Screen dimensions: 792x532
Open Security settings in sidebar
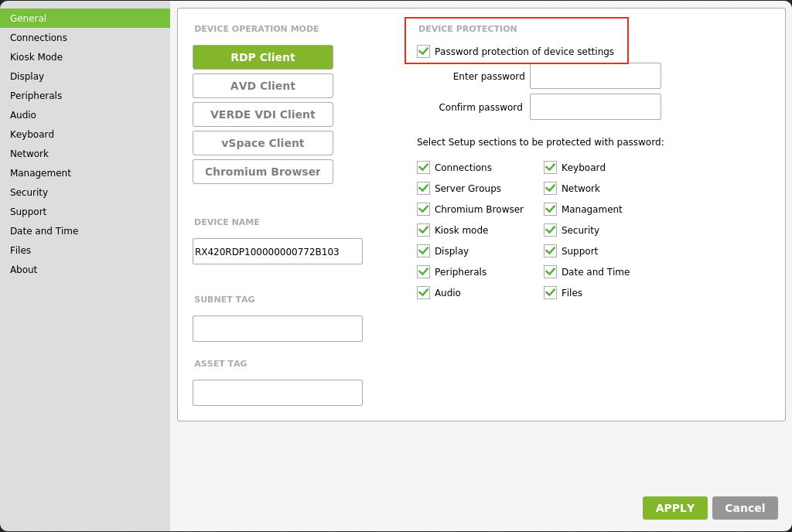85,193
